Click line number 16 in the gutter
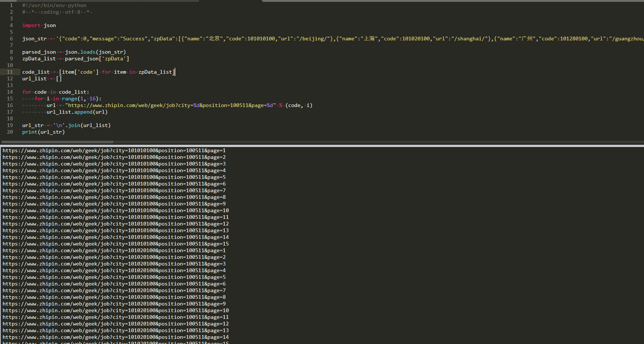The image size is (644, 344). tap(10, 105)
